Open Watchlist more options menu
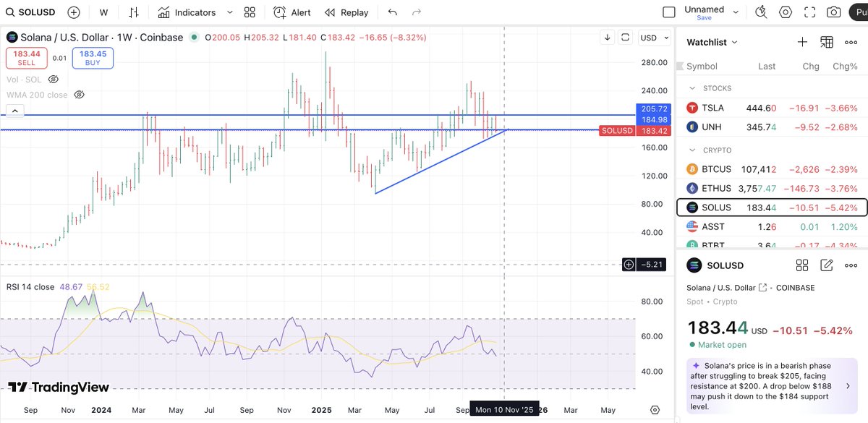Image resolution: width=868 pixels, height=423 pixels. coord(851,42)
